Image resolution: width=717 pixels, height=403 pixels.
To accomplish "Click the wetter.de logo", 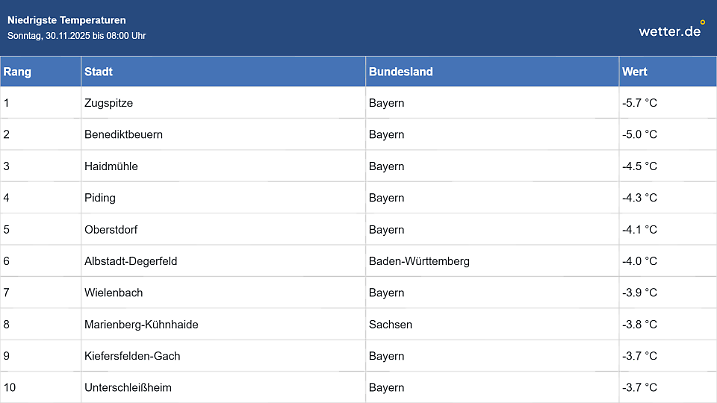I will (671, 30).
